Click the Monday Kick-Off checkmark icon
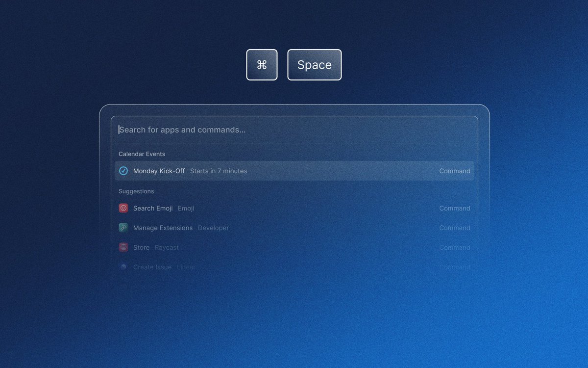 click(123, 171)
